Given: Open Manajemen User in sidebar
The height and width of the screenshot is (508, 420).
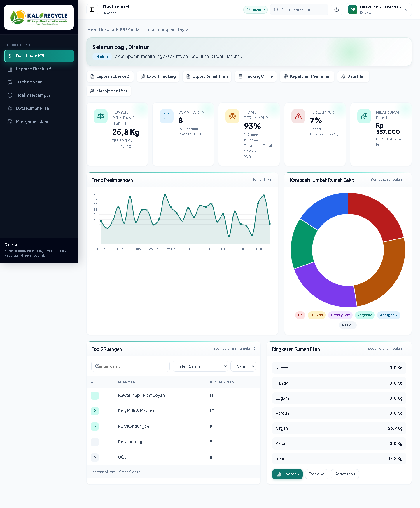Looking at the screenshot, I should 39,121.
